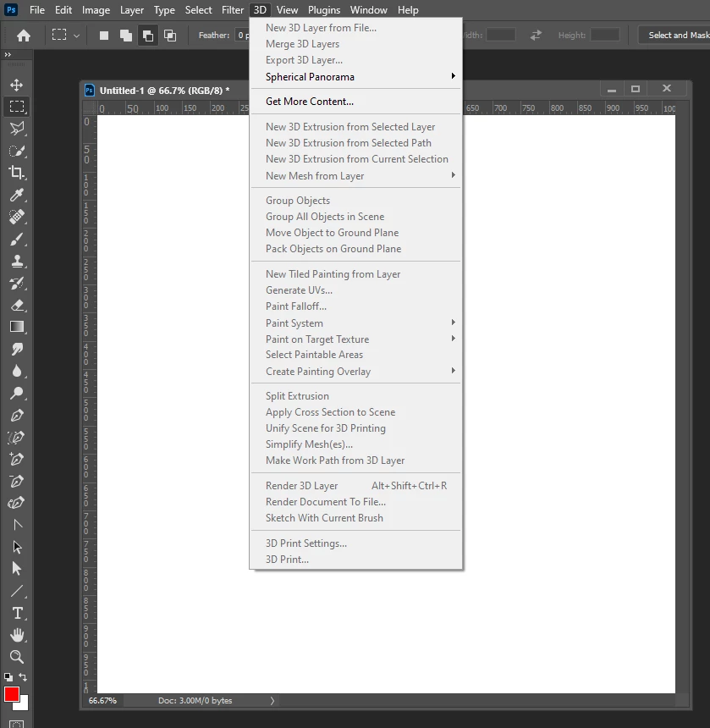Select the Rectangular Marquee tool in toolbox
This screenshot has width=710, height=728.
[x=17, y=107]
